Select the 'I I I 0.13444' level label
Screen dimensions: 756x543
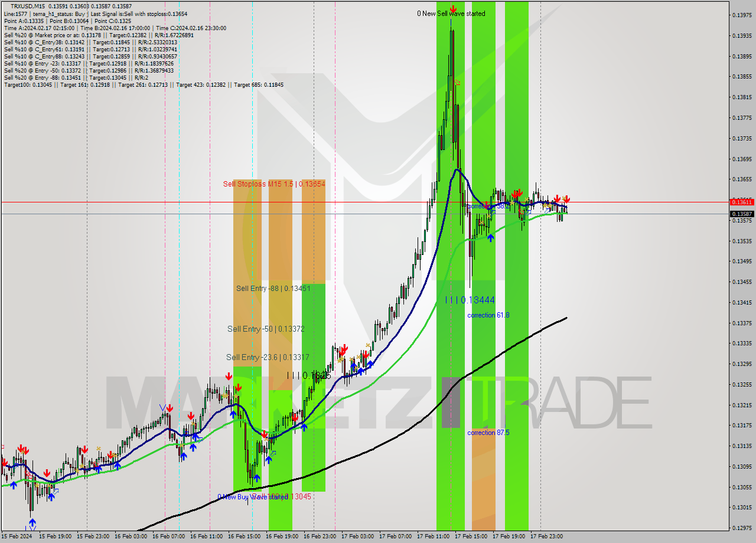[x=470, y=300]
